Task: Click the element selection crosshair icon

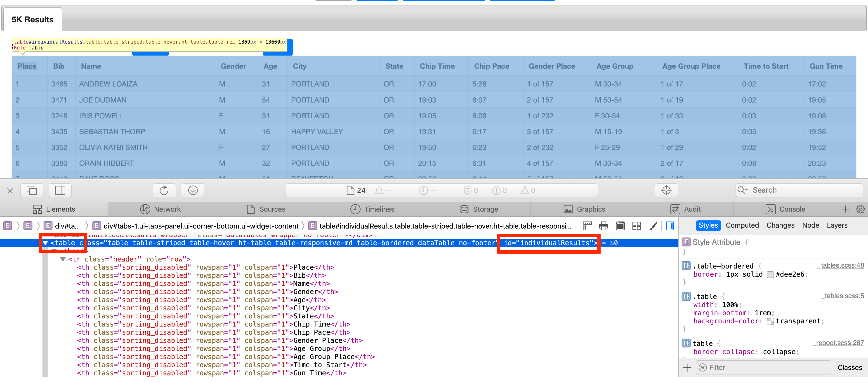Action: (x=666, y=190)
